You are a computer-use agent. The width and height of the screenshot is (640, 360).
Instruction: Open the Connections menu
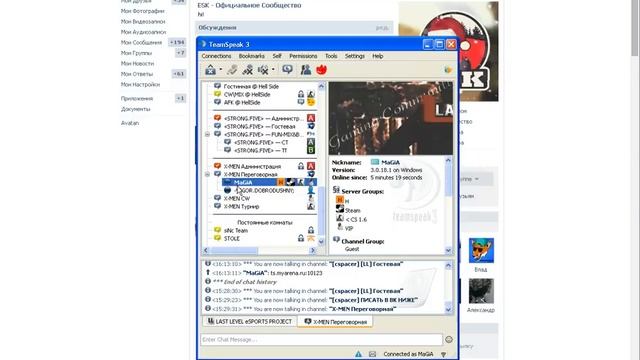(216, 56)
